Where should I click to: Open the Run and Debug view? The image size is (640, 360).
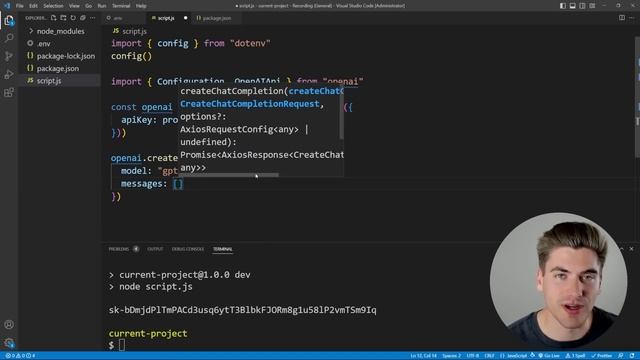(9, 74)
